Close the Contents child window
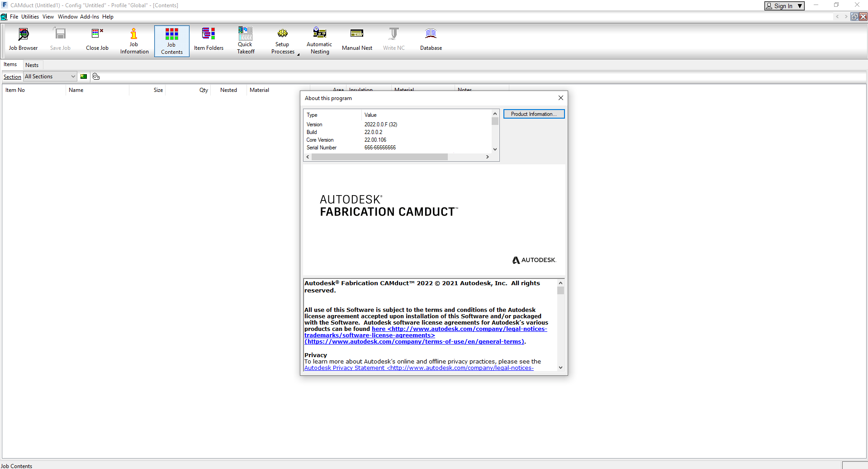The width and height of the screenshot is (868, 469). (x=863, y=17)
